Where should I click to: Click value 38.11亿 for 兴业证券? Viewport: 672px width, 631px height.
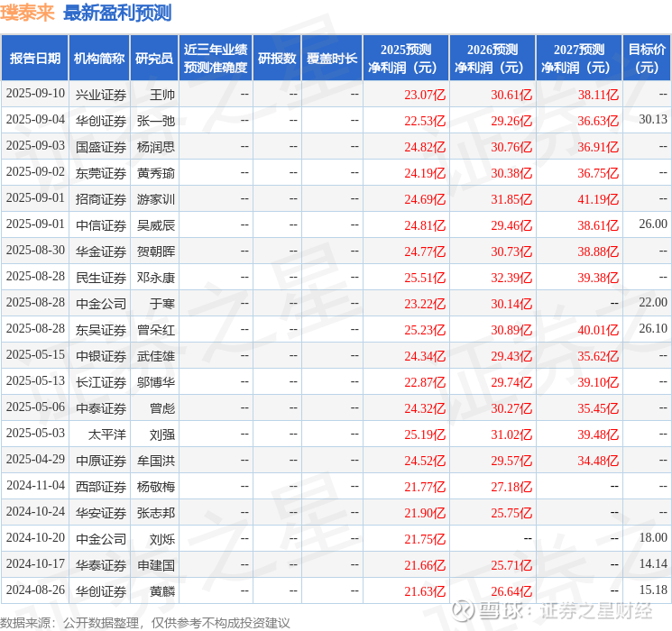[598, 95]
